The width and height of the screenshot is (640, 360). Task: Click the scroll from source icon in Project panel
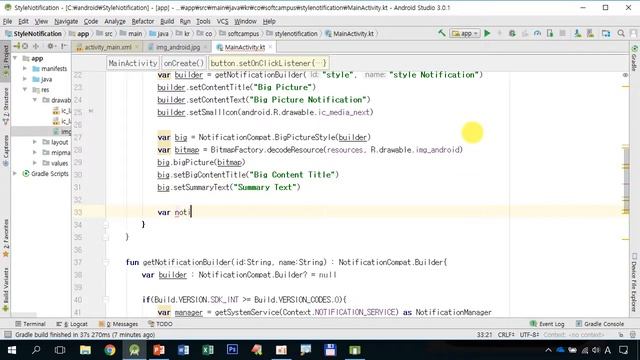point(25,47)
